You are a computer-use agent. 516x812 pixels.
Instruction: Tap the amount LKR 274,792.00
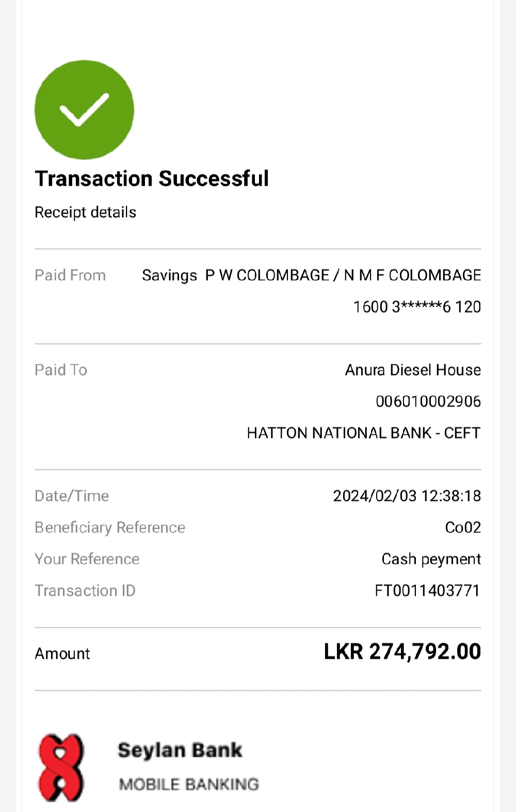[402, 652]
